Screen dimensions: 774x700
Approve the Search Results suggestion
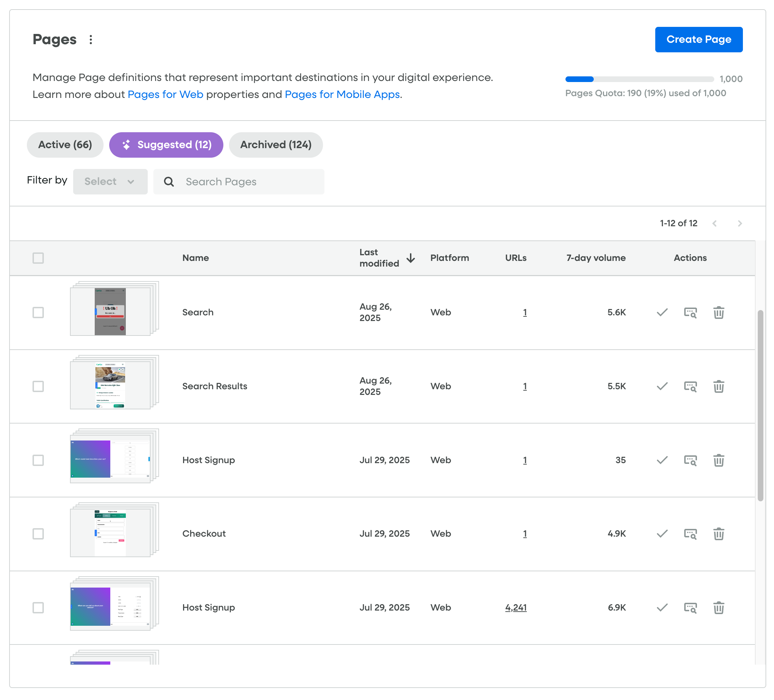point(662,386)
